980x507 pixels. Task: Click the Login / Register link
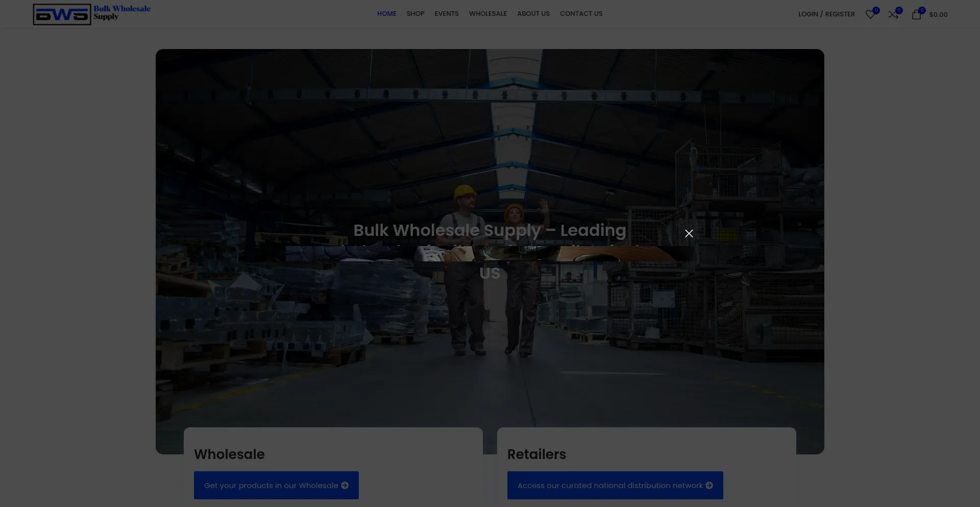[826, 14]
